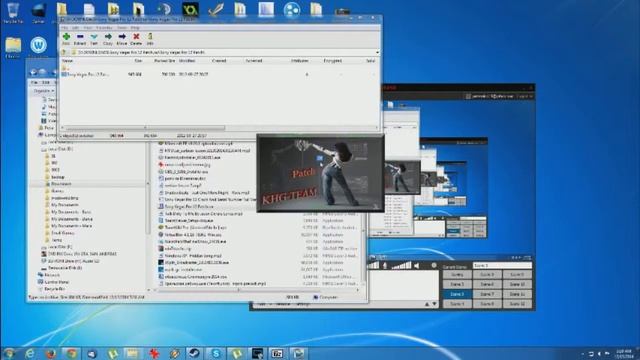Image resolution: width=640 pixels, height=360 pixels.
Task: Sort 7-Zip list by Created column
Action: coord(219,60)
